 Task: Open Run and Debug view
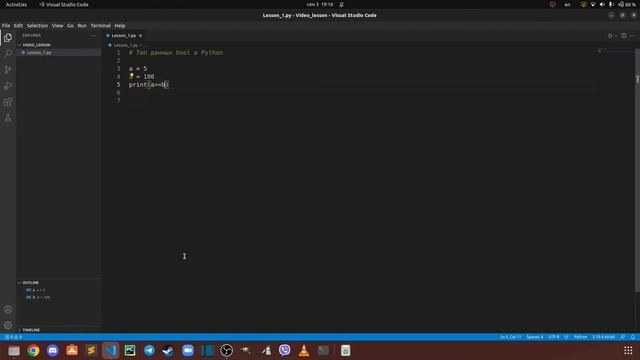[x=8, y=86]
